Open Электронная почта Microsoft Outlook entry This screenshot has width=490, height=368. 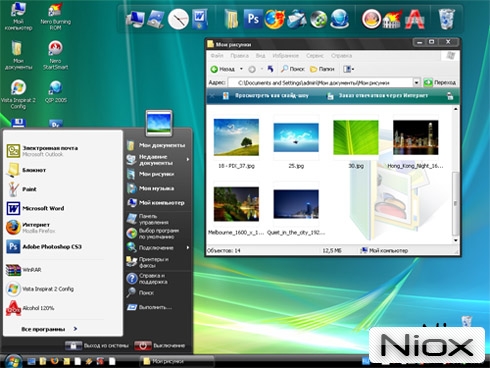pos(63,151)
